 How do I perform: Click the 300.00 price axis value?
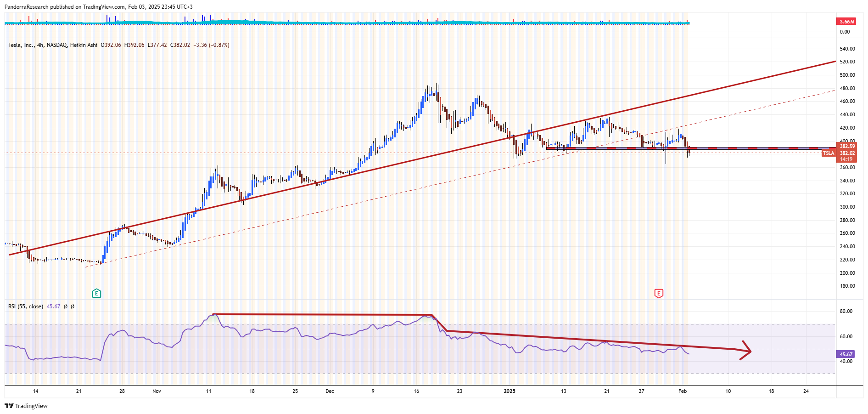847,207
